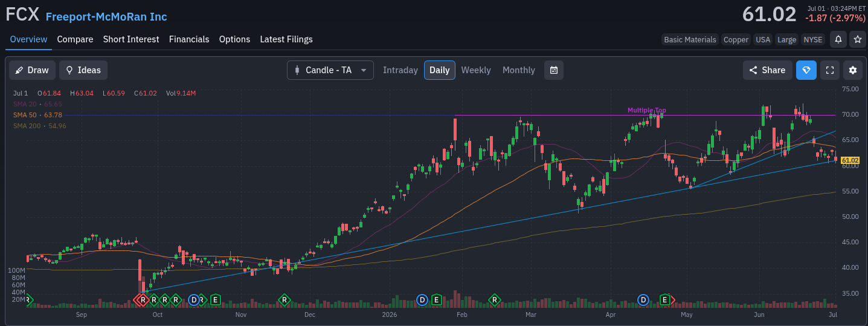Open the Overview tab
The image size is (868, 326).
[28, 39]
